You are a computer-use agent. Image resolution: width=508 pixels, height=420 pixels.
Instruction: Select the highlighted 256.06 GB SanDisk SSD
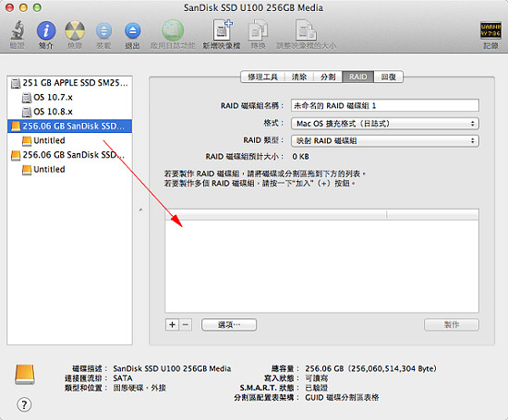pyautogui.click(x=69, y=126)
